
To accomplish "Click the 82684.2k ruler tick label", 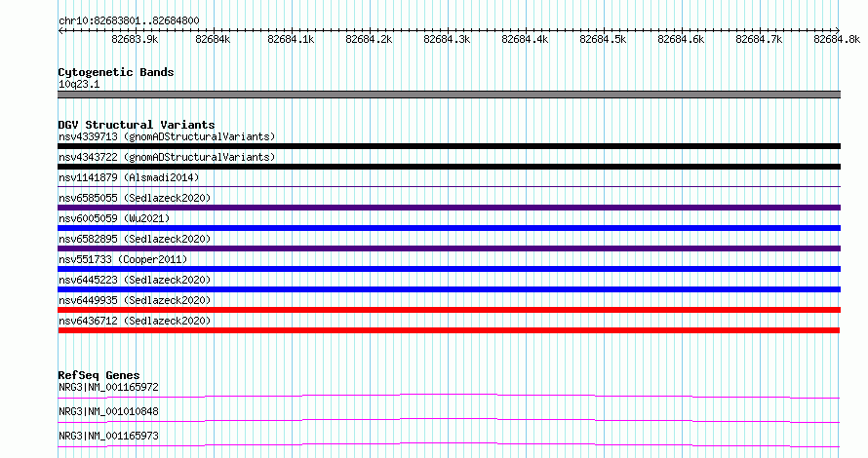I will [369, 39].
